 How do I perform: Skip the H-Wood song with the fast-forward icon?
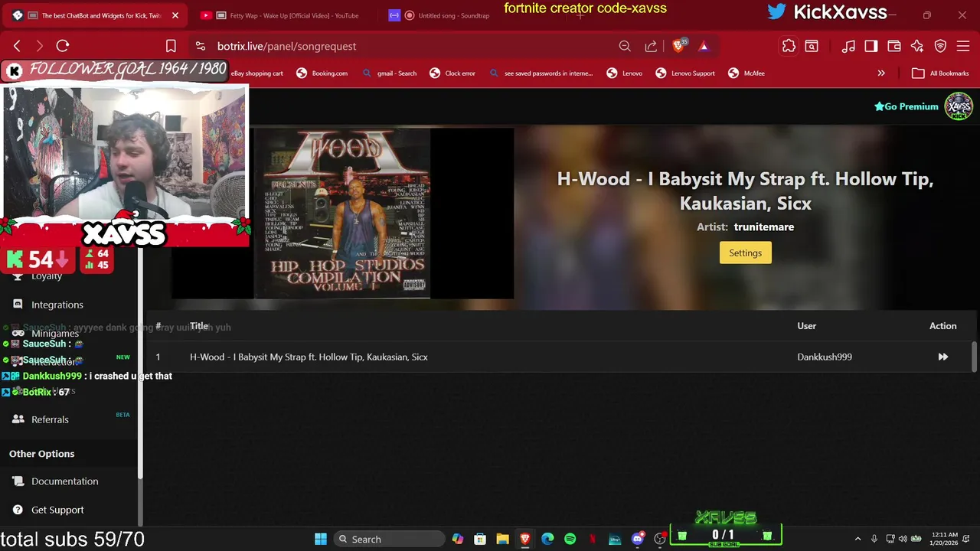(942, 357)
